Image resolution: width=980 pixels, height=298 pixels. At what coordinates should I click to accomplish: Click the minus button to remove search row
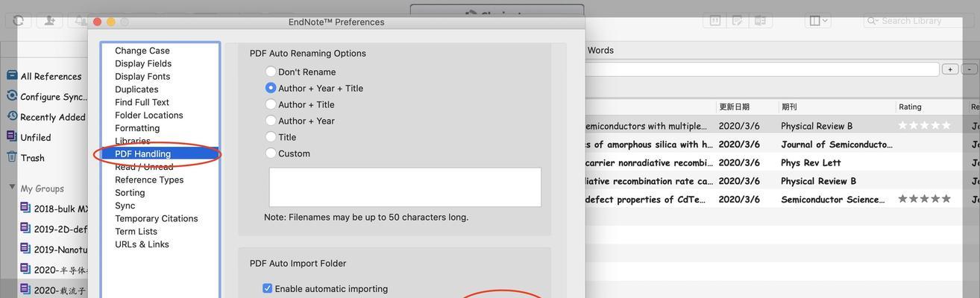tap(970, 69)
